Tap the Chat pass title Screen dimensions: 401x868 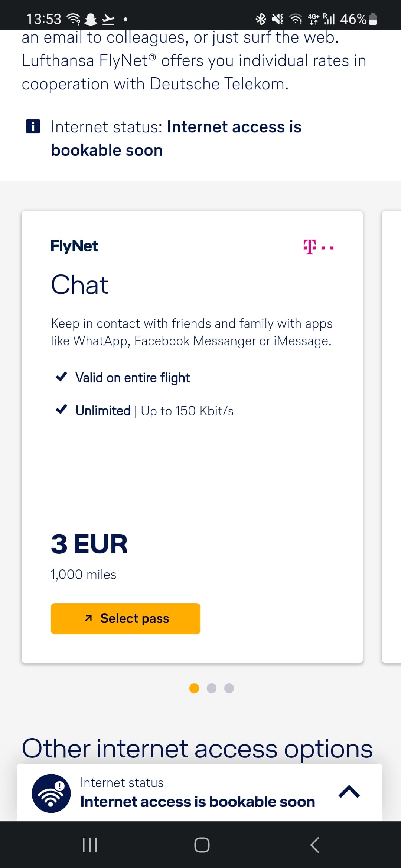(x=79, y=285)
